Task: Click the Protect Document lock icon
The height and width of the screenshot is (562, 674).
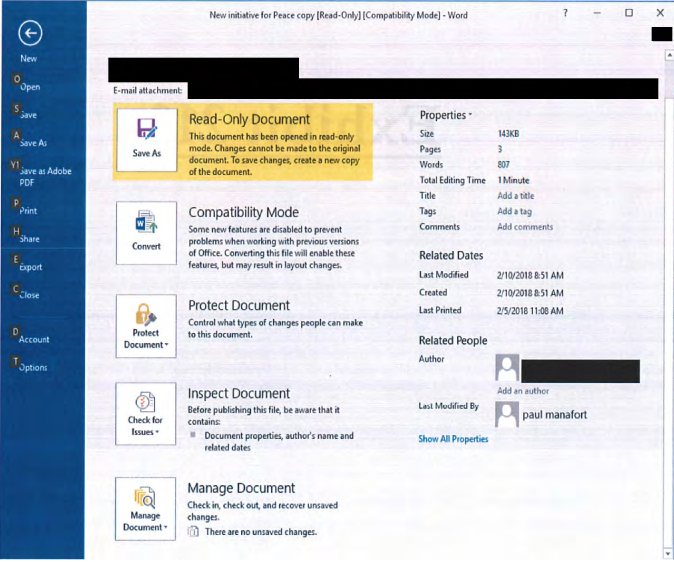Action: point(146,315)
